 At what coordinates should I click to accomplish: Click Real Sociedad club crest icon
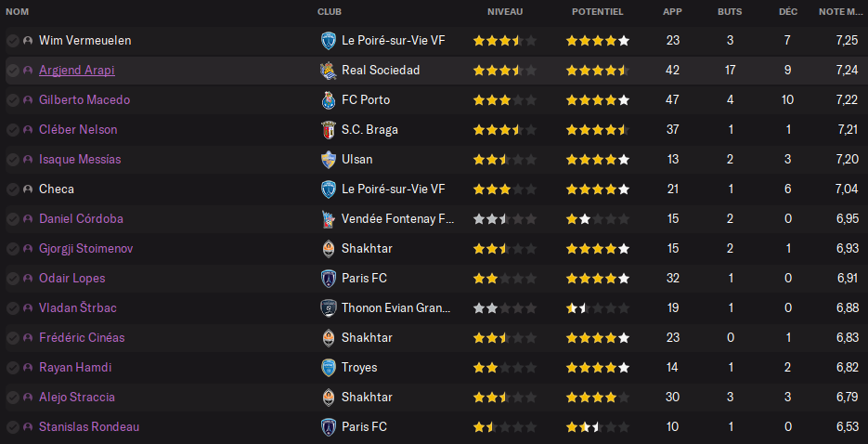coord(329,71)
